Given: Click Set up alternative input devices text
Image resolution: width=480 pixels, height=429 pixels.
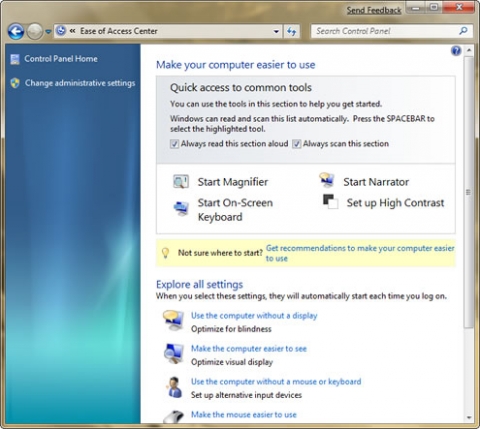Looking at the screenshot, I should tap(246, 395).
